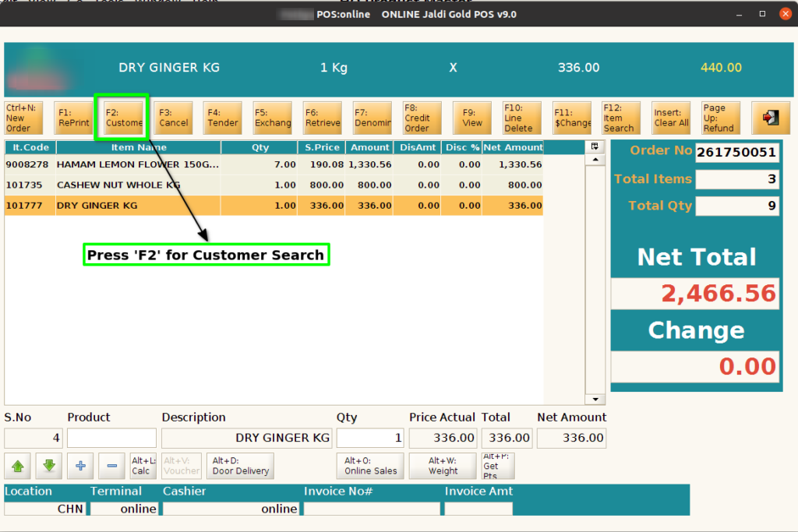Click the Alt+D Door Delivery button
Image resolution: width=798 pixels, height=532 pixels.
pos(240,466)
